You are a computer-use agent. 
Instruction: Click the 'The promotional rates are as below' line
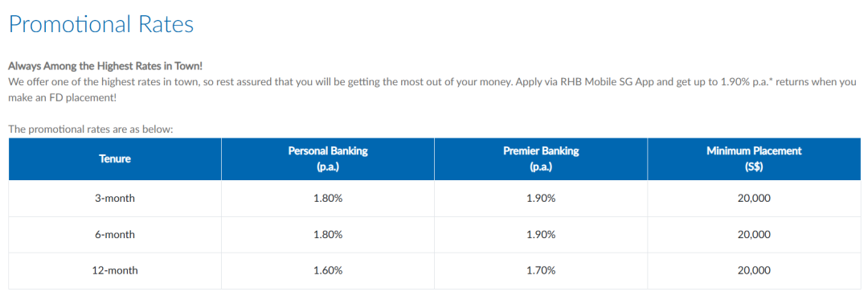coord(92,129)
